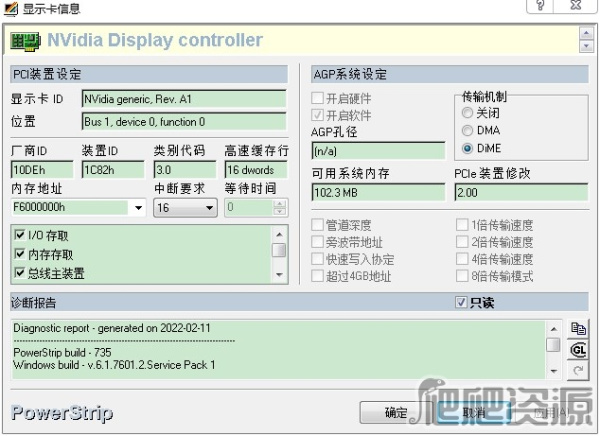The width and height of the screenshot is (600, 436).
Task: Toggle the 只读 read-only checkbox
Action: 461,302
